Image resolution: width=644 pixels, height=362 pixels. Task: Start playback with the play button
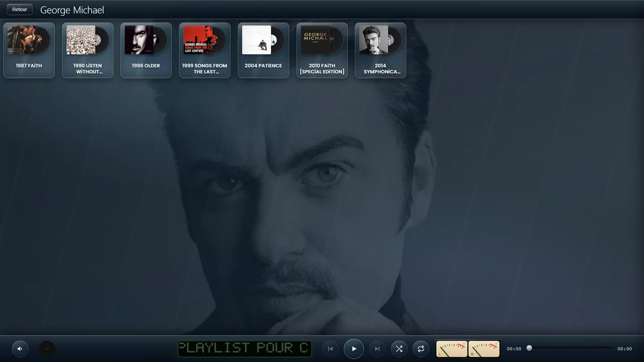(x=354, y=349)
